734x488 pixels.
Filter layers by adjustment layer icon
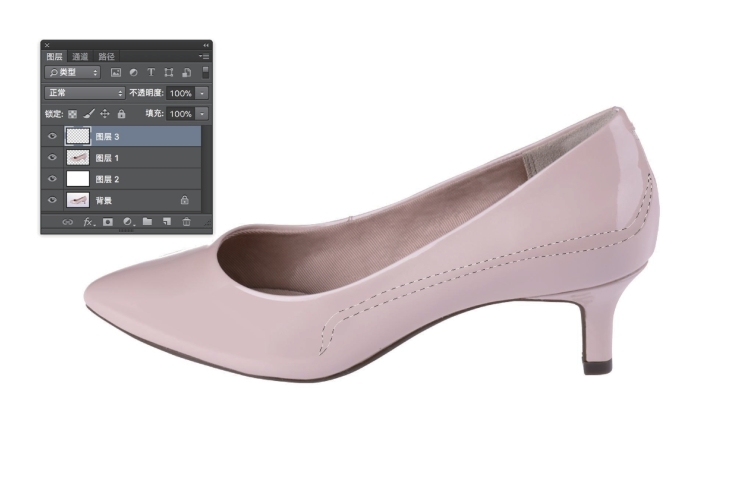click(x=133, y=72)
